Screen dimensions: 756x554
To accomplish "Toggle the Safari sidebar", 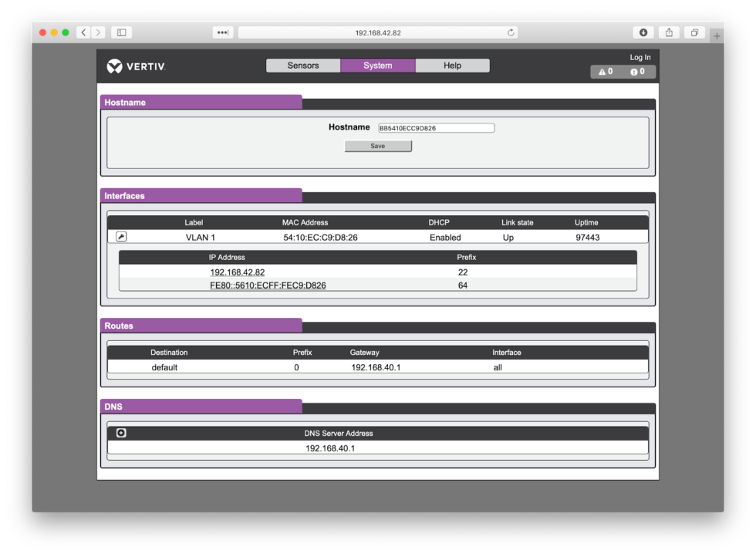I will [122, 32].
